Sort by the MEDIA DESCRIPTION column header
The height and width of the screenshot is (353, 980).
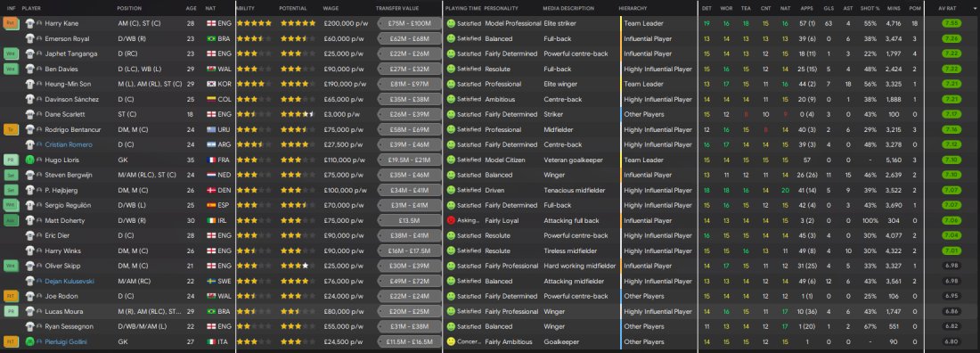pos(568,8)
